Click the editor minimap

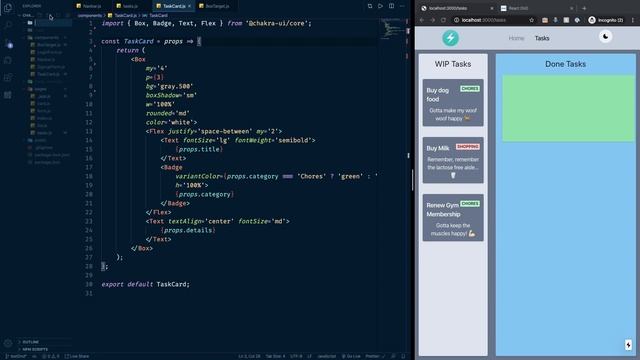click(x=392, y=29)
